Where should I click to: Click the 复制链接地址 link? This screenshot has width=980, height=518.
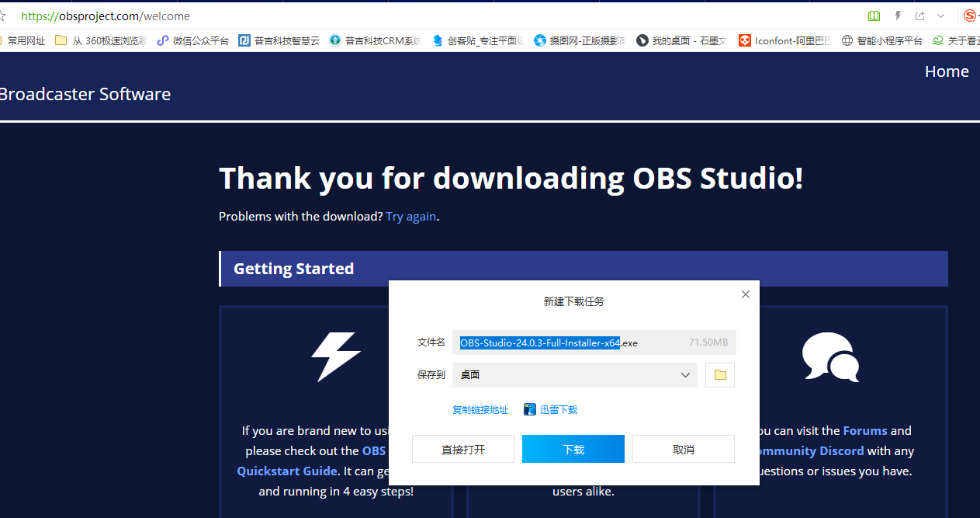click(480, 410)
